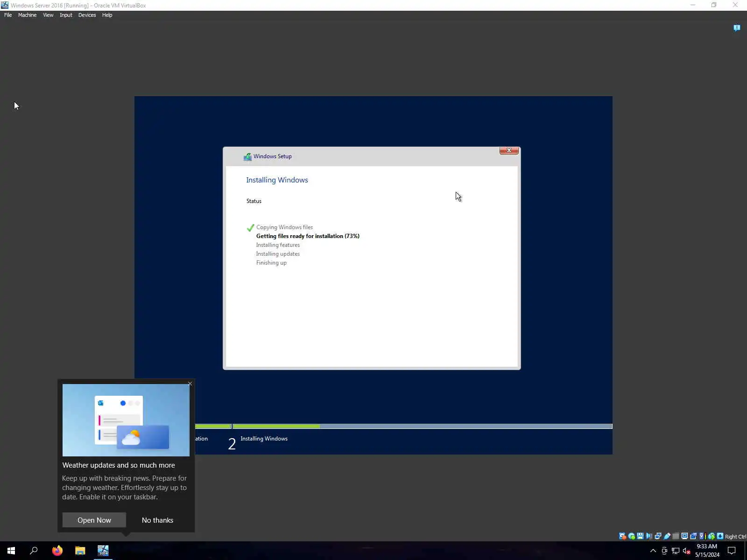Close the Windows Setup dialog
Image resolution: width=747 pixels, height=560 pixels.
pyautogui.click(x=509, y=150)
